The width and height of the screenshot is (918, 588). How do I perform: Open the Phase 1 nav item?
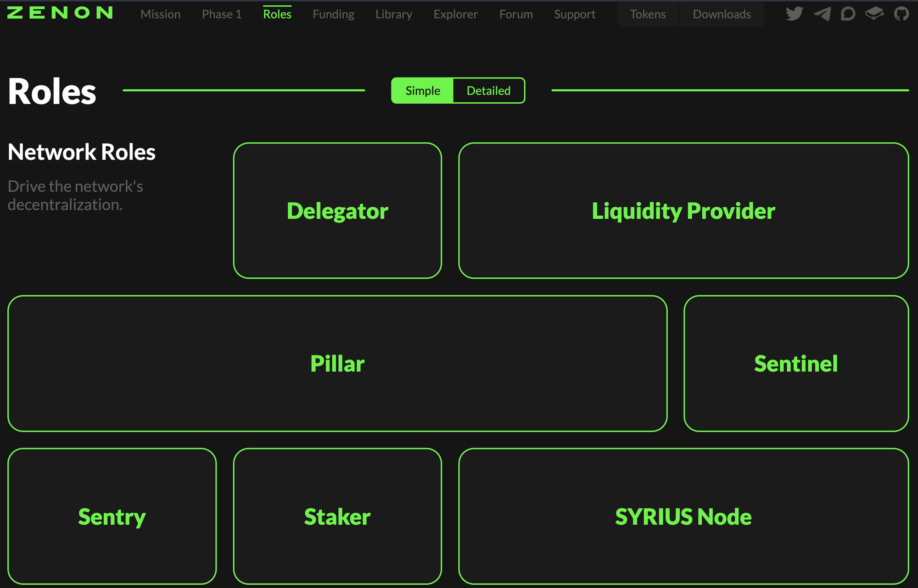click(222, 14)
